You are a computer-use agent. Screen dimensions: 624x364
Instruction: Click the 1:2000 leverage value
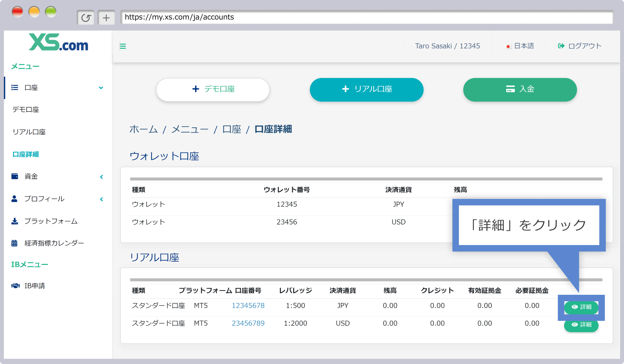295,323
